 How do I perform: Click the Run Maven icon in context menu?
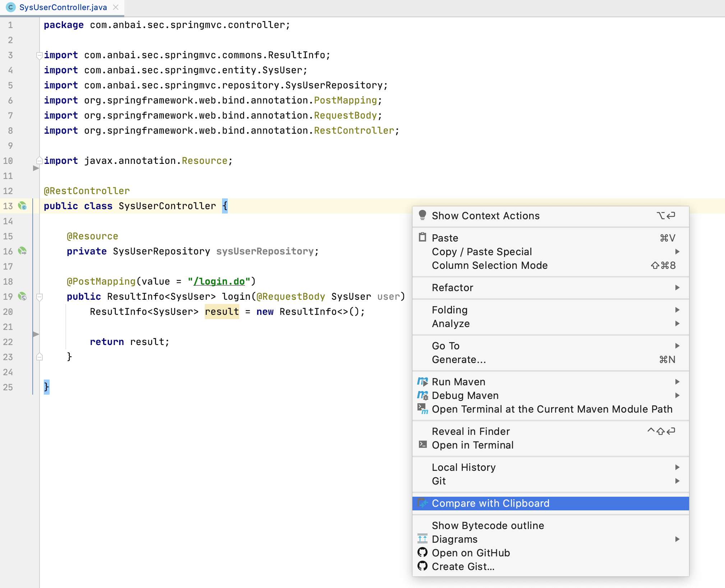click(x=422, y=382)
